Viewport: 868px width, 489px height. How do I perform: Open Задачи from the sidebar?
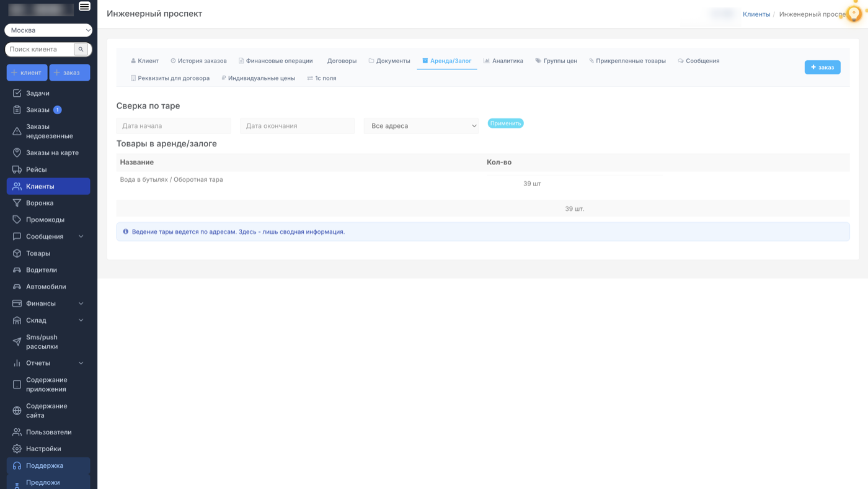tap(37, 93)
